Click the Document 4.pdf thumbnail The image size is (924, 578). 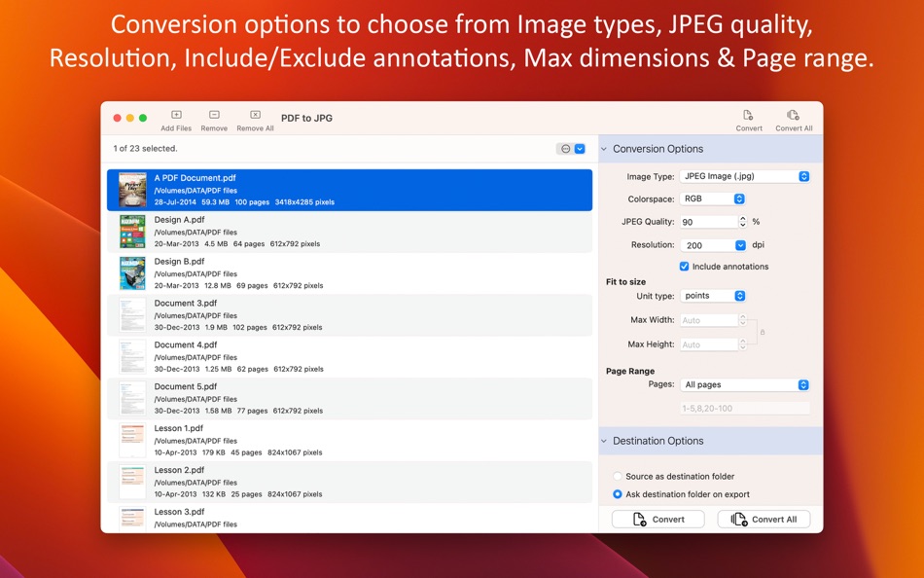[132, 357]
